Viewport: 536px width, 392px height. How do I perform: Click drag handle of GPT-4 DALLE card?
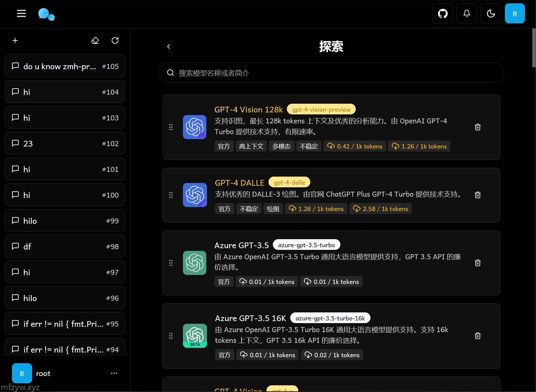(171, 195)
